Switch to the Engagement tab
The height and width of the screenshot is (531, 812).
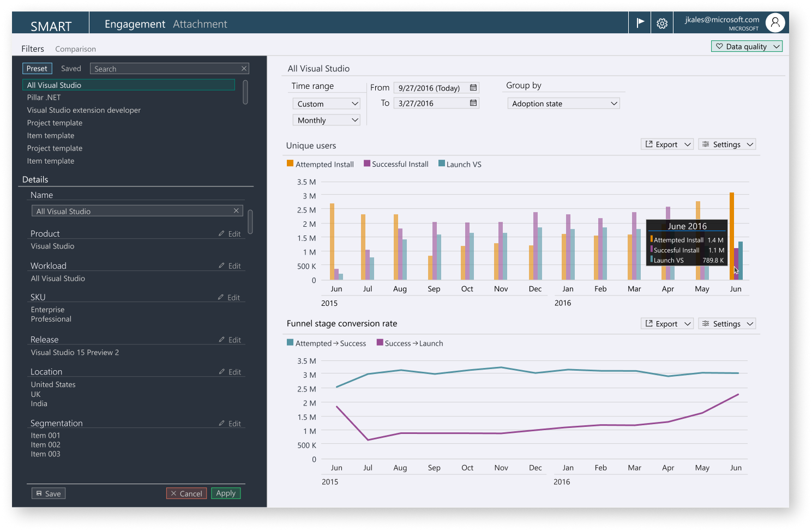coord(135,24)
